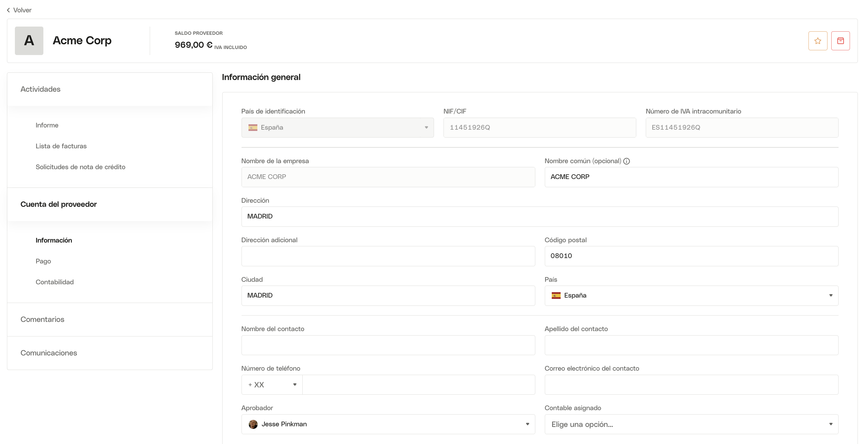Open the Contable asignado dropdown
The height and width of the screenshot is (444, 868).
pos(691,424)
